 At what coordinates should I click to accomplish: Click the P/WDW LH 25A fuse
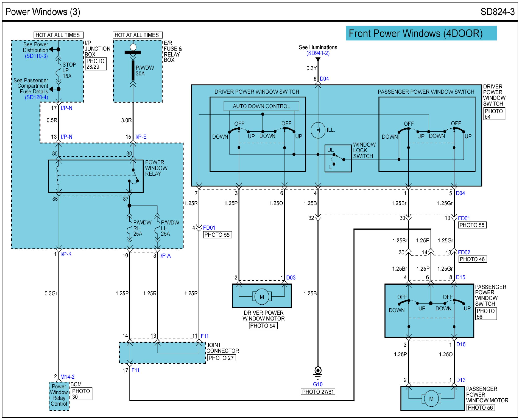coord(157,227)
